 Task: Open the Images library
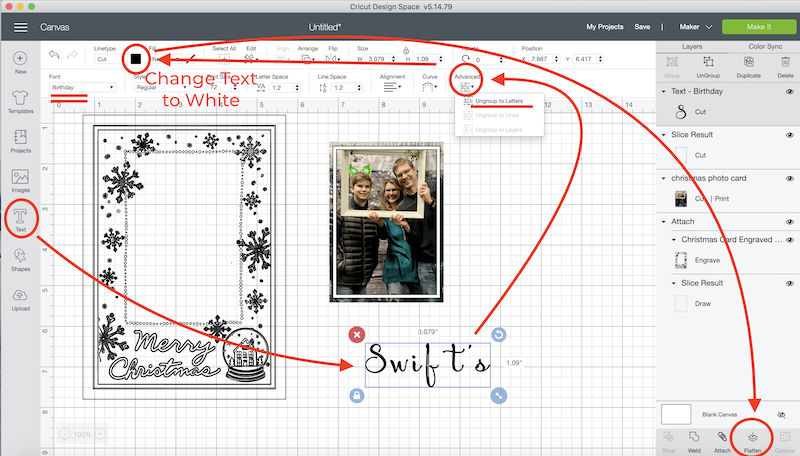pyautogui.click(x=20, y=181)
